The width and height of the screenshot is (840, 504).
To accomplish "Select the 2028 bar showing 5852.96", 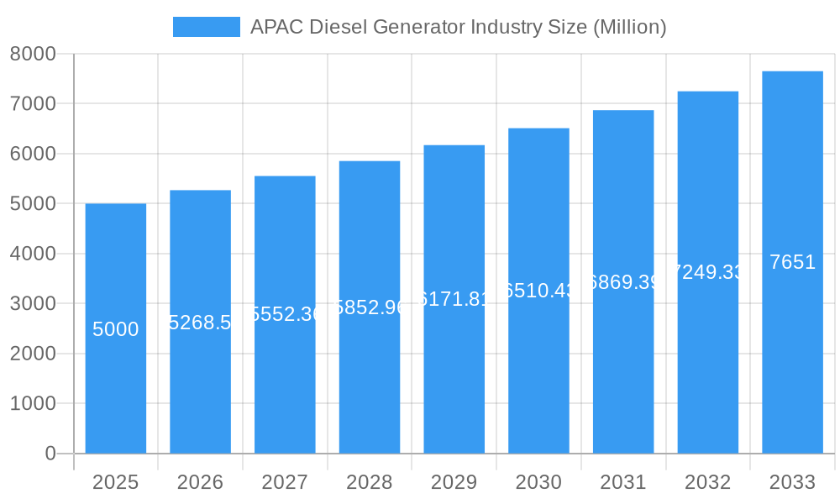I will [370, 302].
